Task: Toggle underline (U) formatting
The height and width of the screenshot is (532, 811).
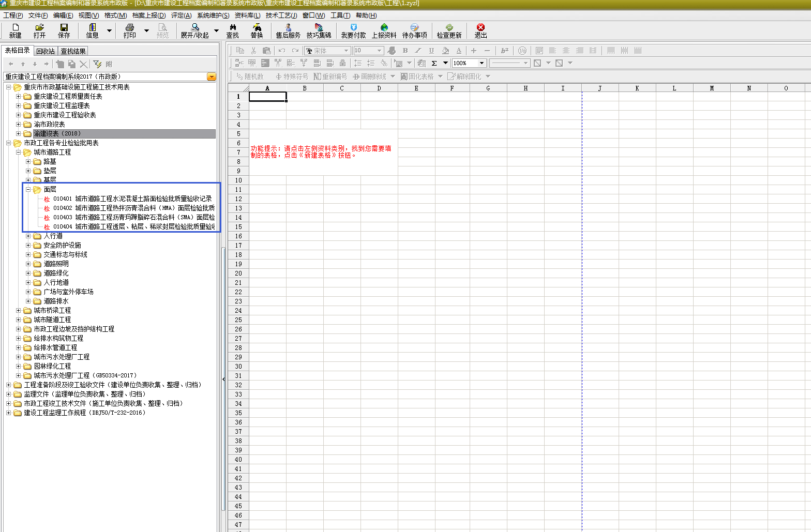Action: (431, 50)
